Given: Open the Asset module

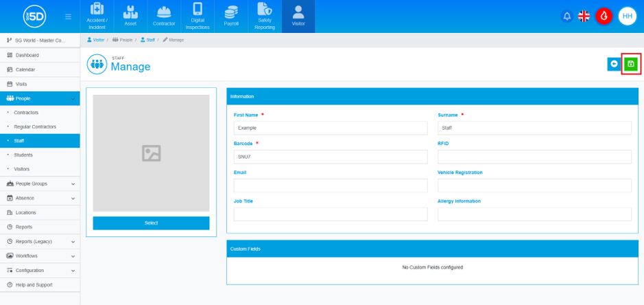Looking at the screenshot, I should (130, 16).
